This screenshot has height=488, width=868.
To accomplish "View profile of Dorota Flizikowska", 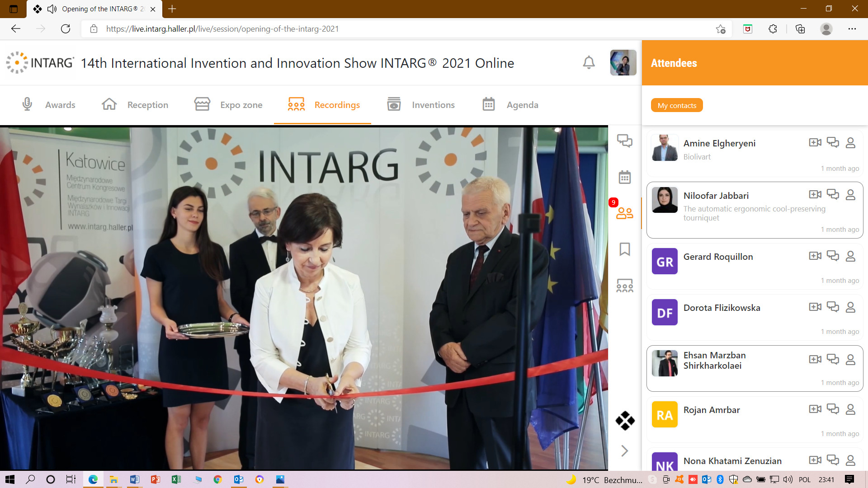I will [x=850, y=307].
